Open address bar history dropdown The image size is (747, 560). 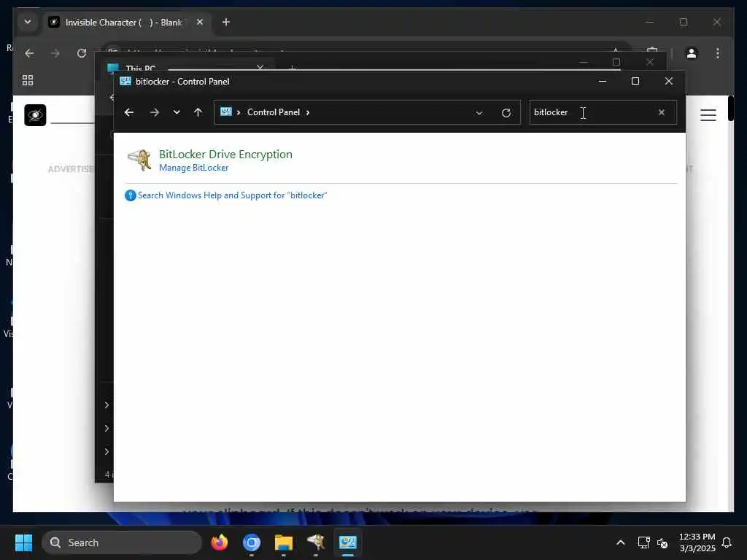pyautogui.click(x=479, y=113)
